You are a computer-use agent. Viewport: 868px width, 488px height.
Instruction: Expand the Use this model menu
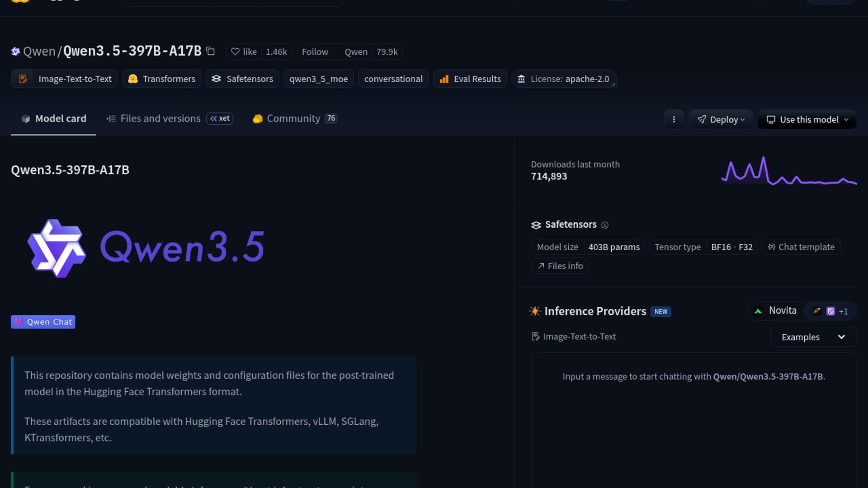pos(807,120)
